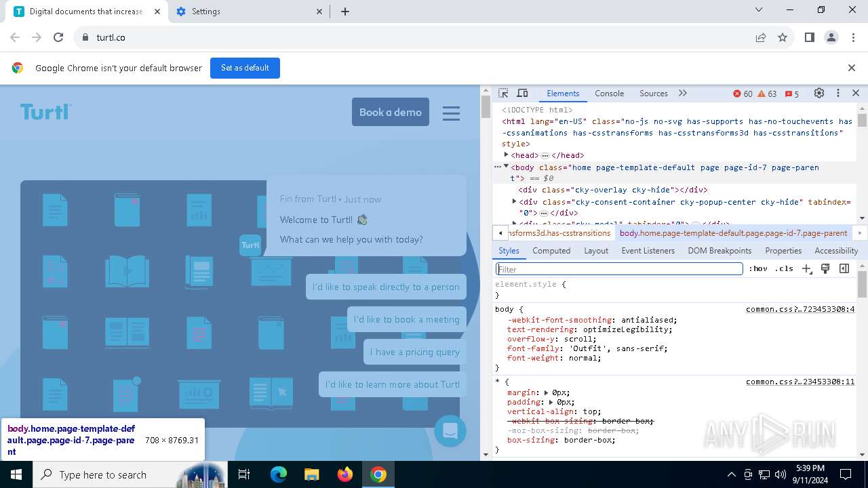This screenshot has height=488, width=868.
Task: Click the 60 errors counter
Action: tap(743, 94)
